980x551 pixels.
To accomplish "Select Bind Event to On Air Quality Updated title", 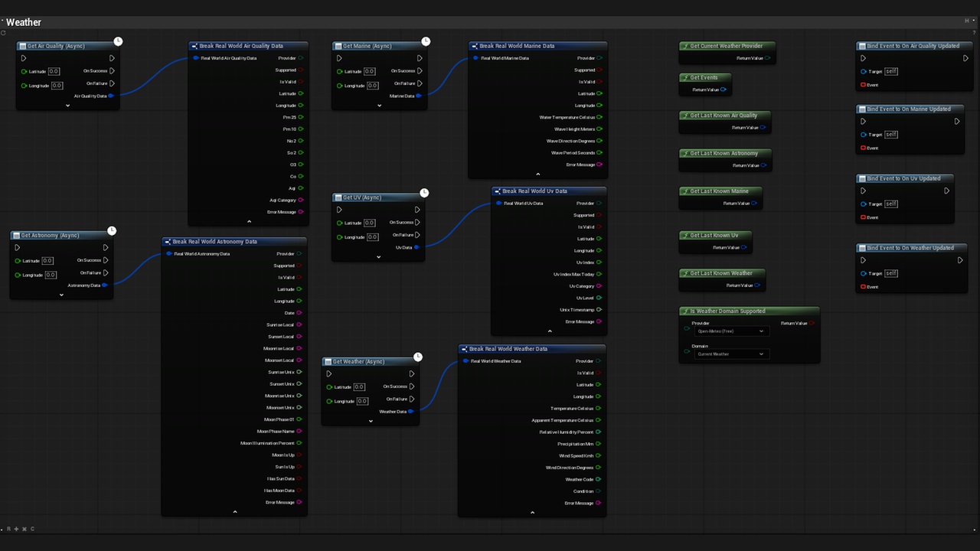I will tap(913, 46).
